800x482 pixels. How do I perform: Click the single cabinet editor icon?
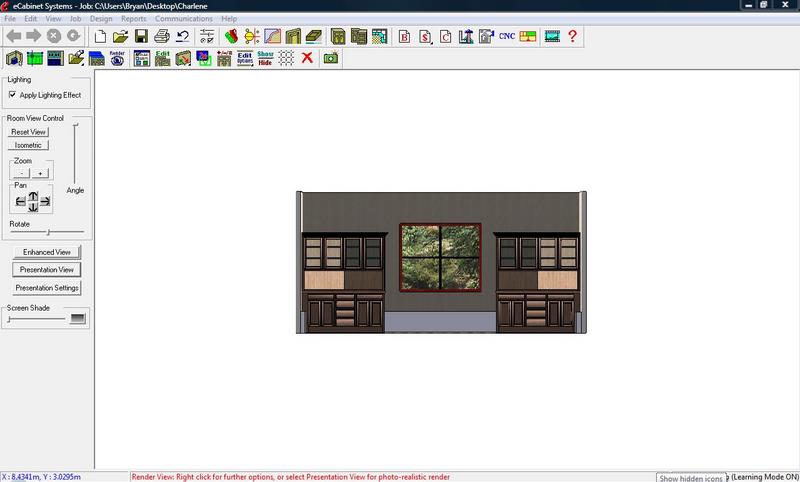(x=338, y=36)
